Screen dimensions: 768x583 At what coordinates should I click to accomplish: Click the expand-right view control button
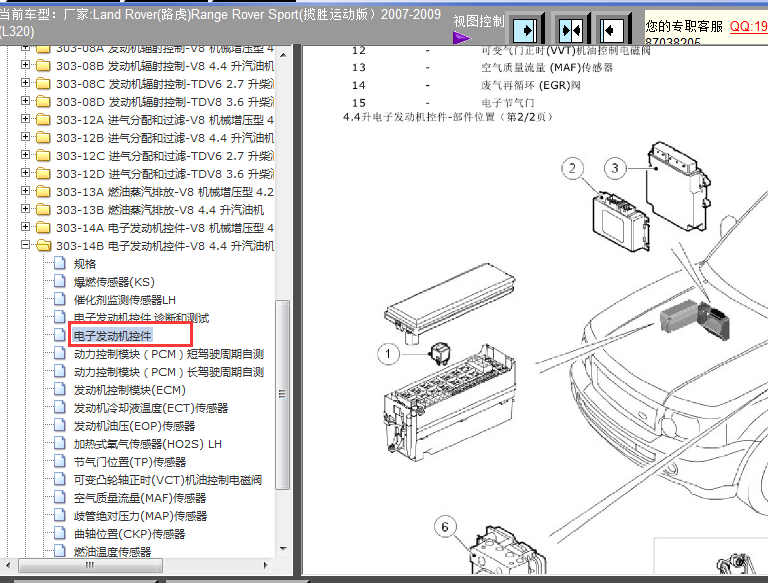(x=525, y=30)
